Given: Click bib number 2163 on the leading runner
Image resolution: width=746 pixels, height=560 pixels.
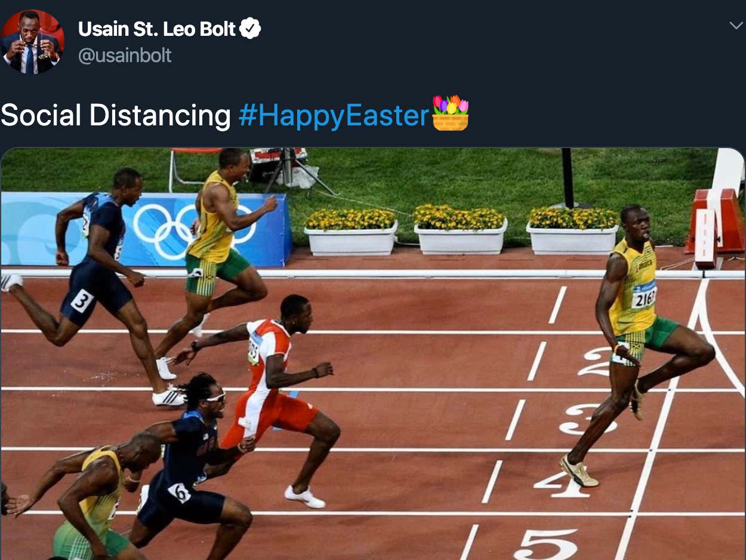Looking at the screenshot, I should pos(644,297).
